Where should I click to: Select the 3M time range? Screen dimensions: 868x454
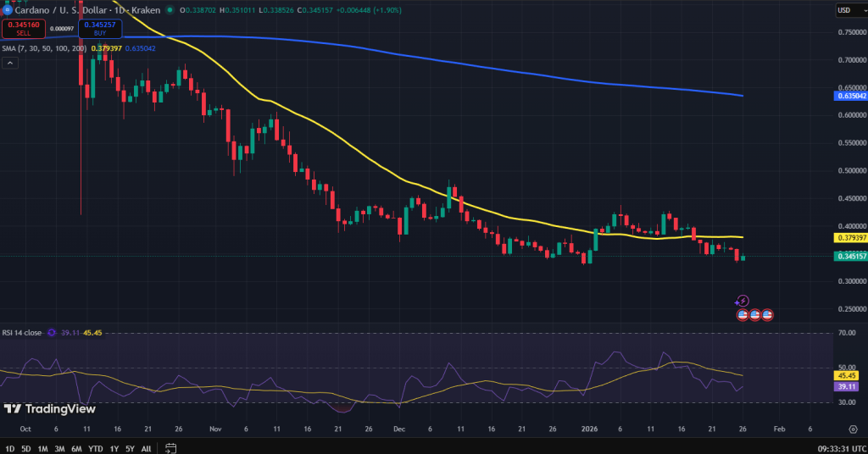click(60, 448)
